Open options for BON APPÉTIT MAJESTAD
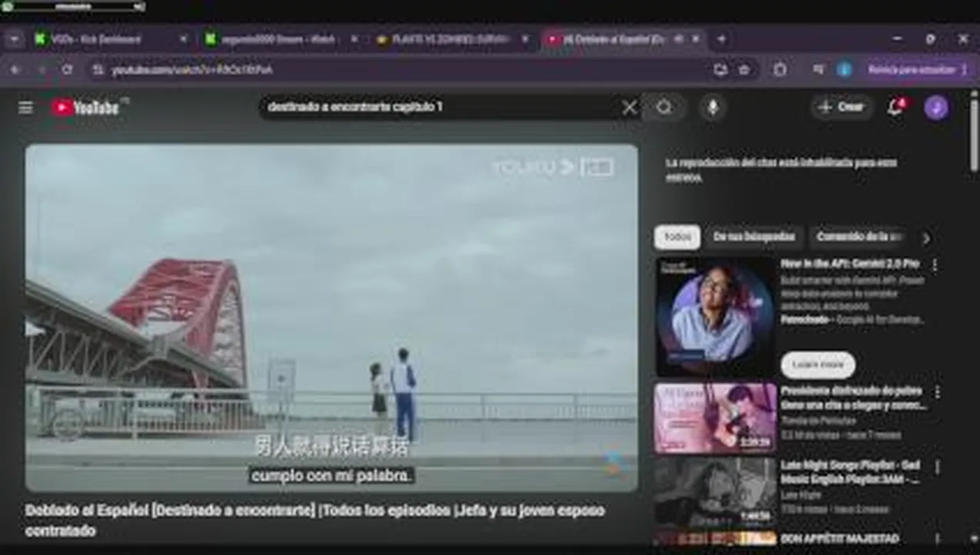Viewport: 980px width, 555px height. click(937, 539)
